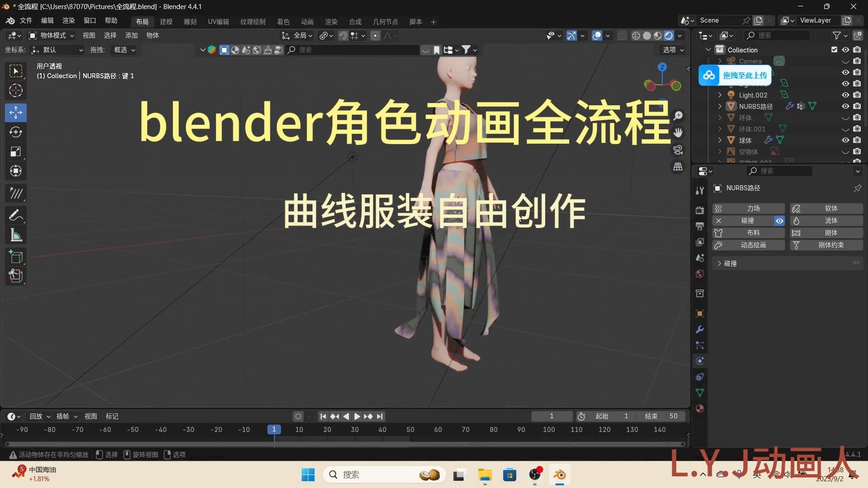Add 力场 force field physics
868x488 pixels.
tap(748, 208)
